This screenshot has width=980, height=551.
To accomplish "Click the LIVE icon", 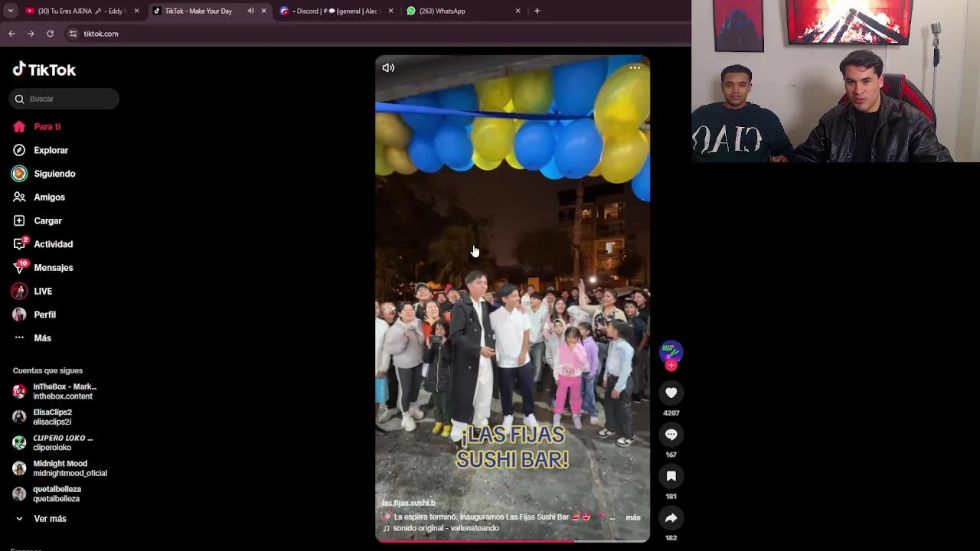I will pyautogui.click(x=19, y=292).
